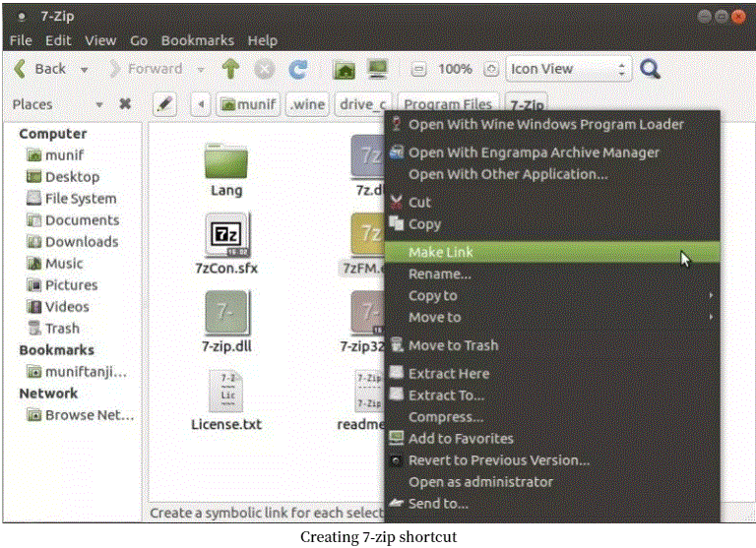The image size is (756, 548).
Task: Open the Trash in the sidebar
Action: click(53, 329)
